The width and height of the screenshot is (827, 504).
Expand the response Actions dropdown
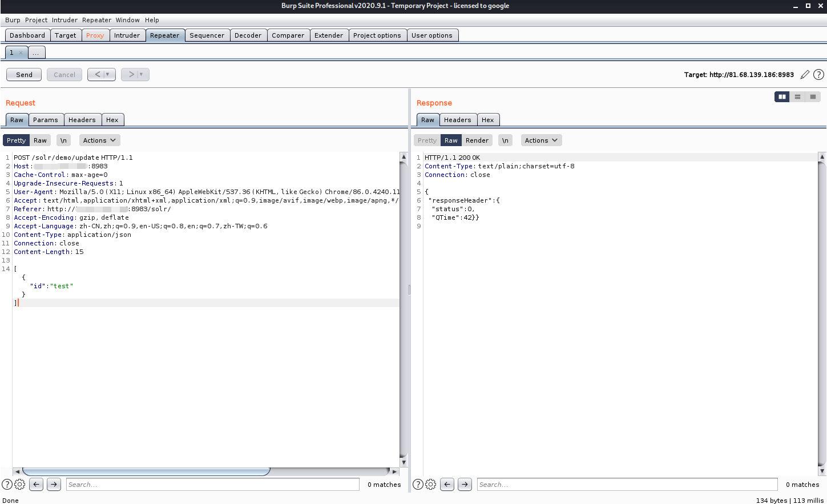pos(540,140)
